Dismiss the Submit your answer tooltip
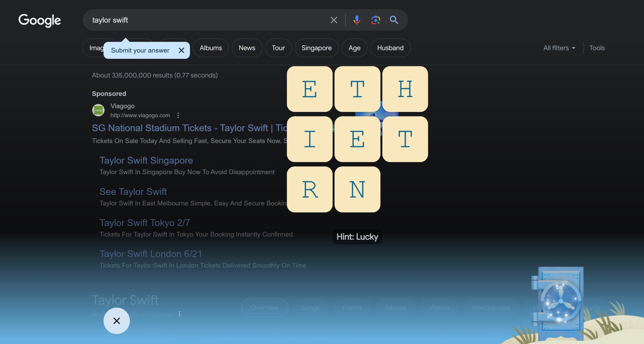Image resolution: width=644 pixels, height=344 pixels. (182, 50)
